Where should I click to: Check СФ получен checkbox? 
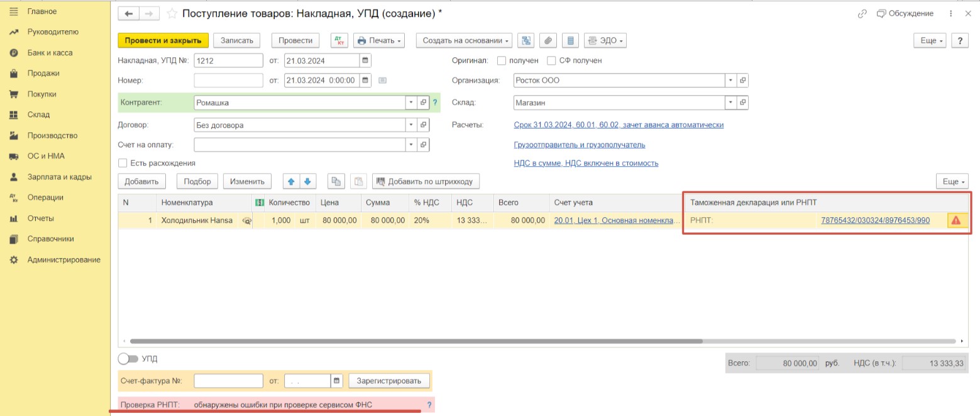click(551, 60)
